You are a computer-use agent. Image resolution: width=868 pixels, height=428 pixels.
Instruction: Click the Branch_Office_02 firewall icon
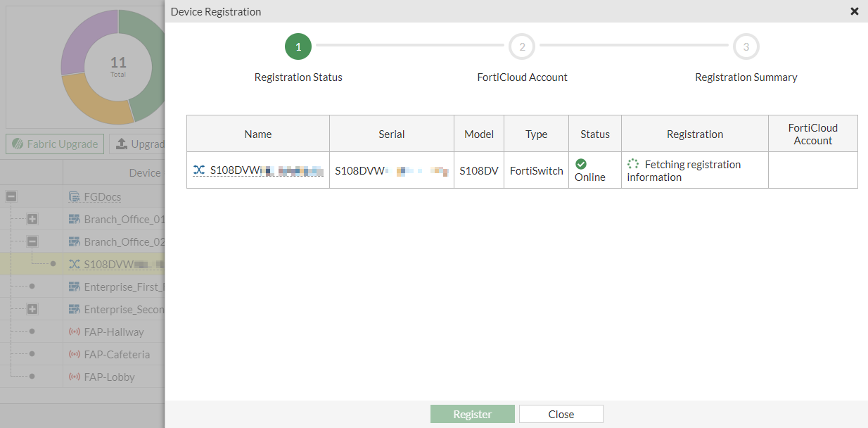[x=74, y=241]
